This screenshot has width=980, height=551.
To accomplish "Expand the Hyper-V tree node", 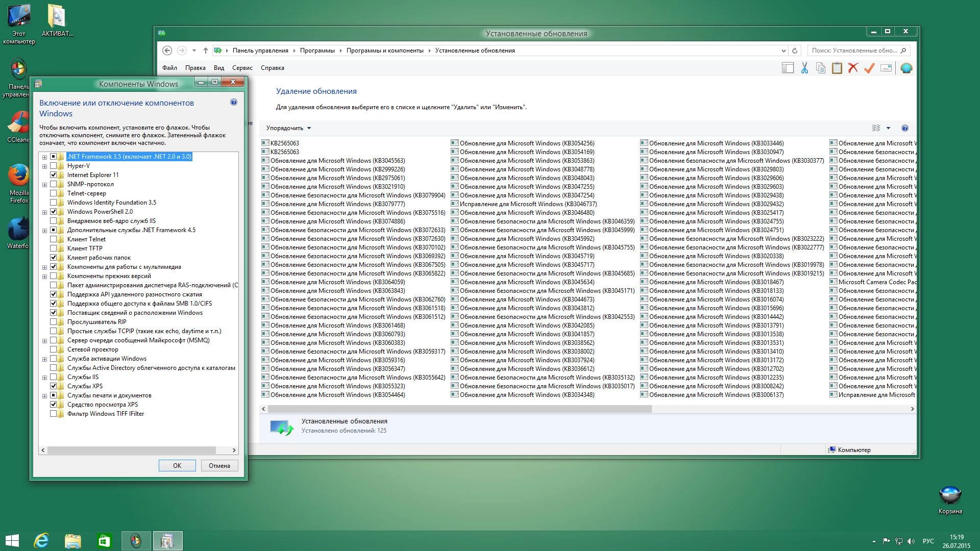I will click(x=44, y=166).
